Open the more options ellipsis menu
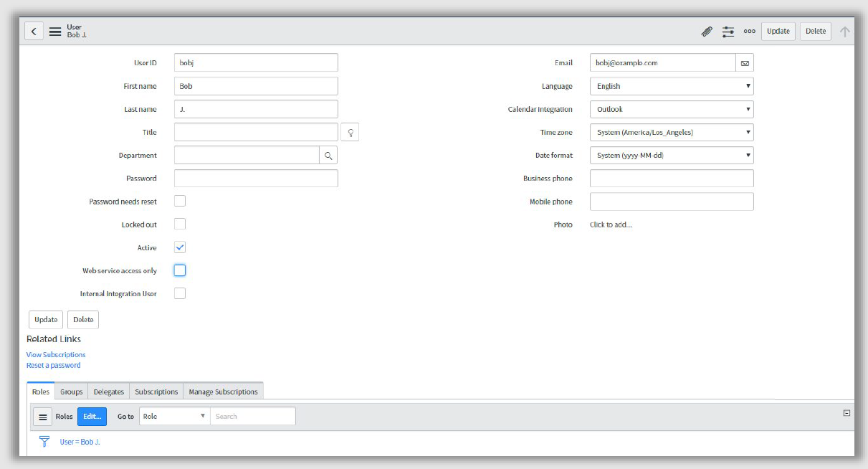 (x=750, y=31)
